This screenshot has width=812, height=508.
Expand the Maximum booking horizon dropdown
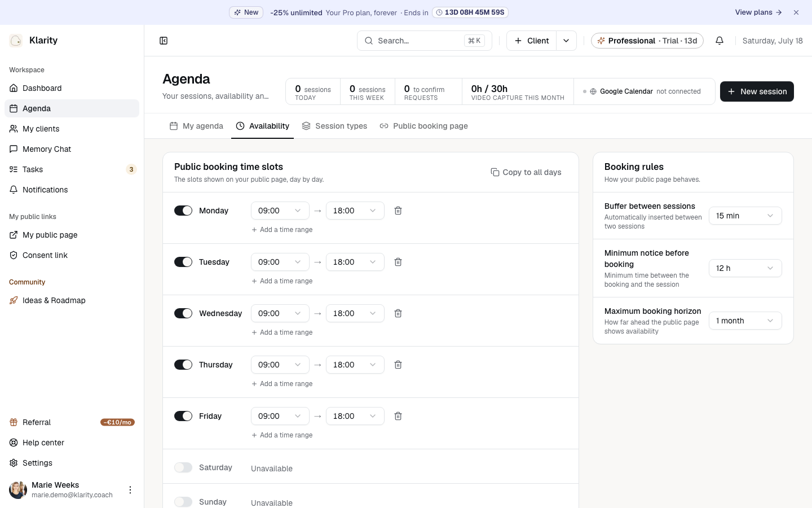click(745, 321)
